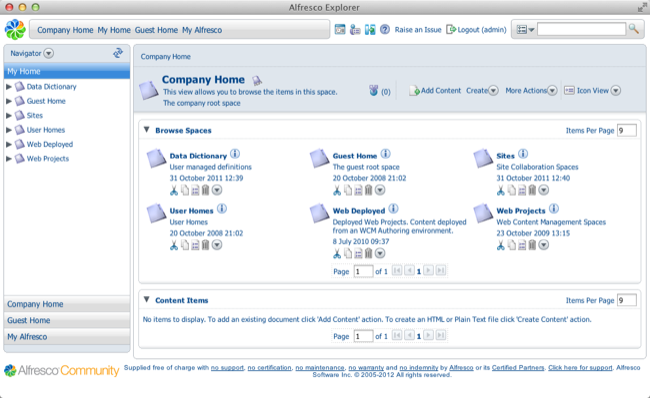Expand the Data Dictionary tree node
650x398 pixels.
[9, 87]
